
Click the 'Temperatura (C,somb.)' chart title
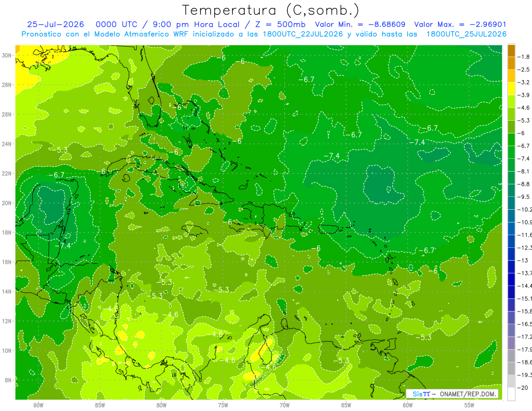271,10
